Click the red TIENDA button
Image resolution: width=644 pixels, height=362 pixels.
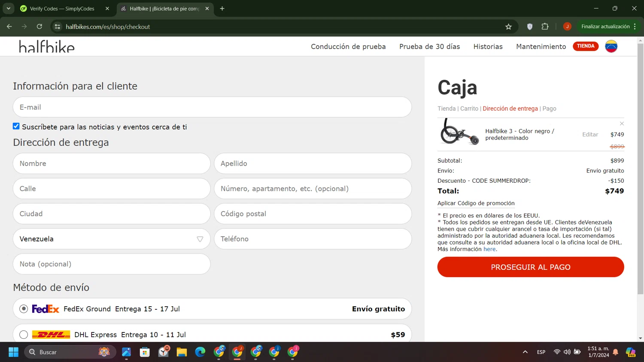pyautogui.click(x=586, y=46)
